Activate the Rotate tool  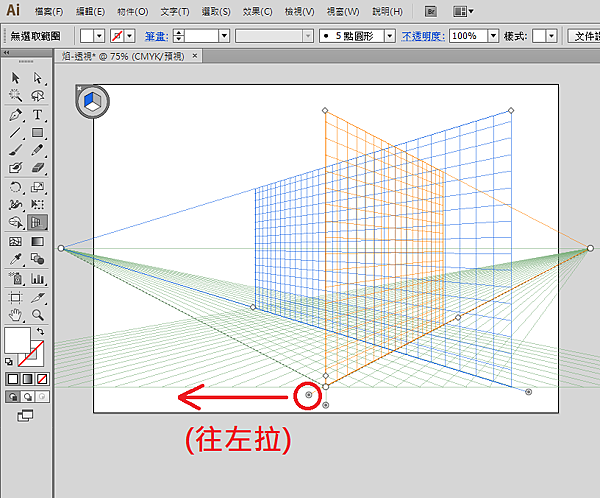click(15, 187)
